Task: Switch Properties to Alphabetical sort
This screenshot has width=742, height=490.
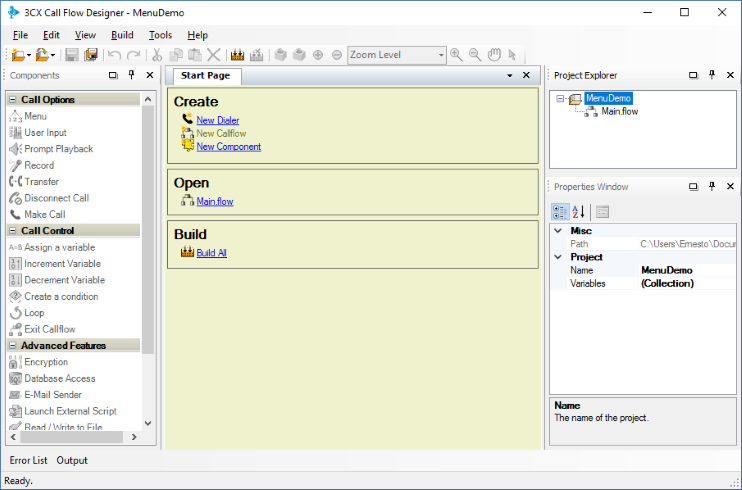Action: [x=578, y=212]
